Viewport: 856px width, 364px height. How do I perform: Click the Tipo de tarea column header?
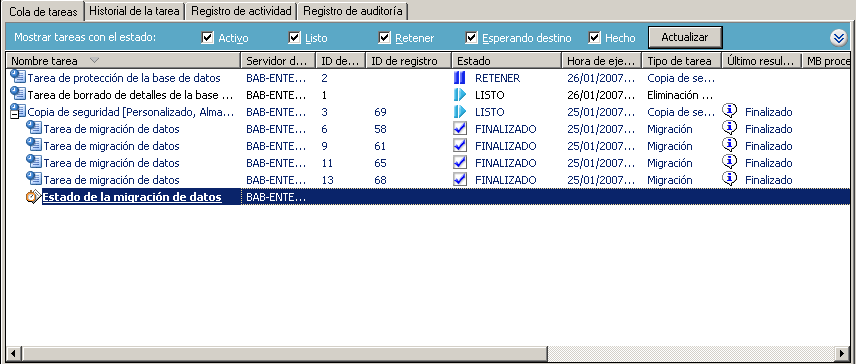tap(682, 61)
